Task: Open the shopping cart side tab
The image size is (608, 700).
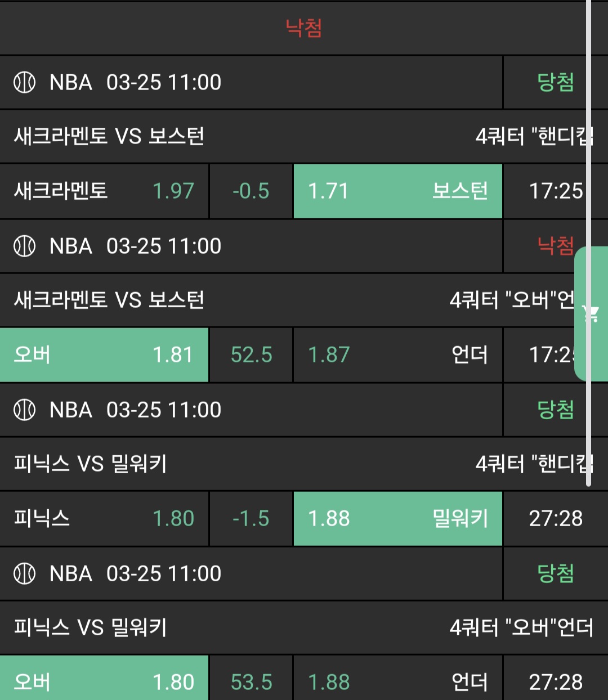Action: coord(591,313)
